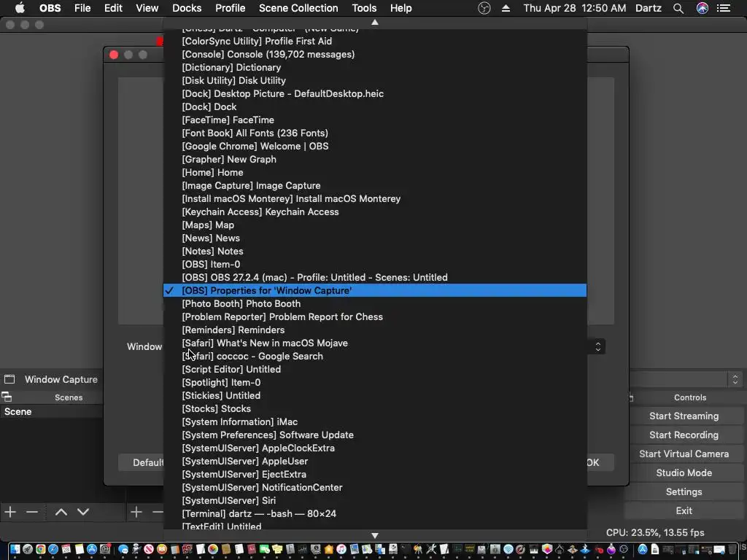747x560 pixels.
Task: Click the stepper beside the Window Capture toolbar
Action: coord(735,379)
